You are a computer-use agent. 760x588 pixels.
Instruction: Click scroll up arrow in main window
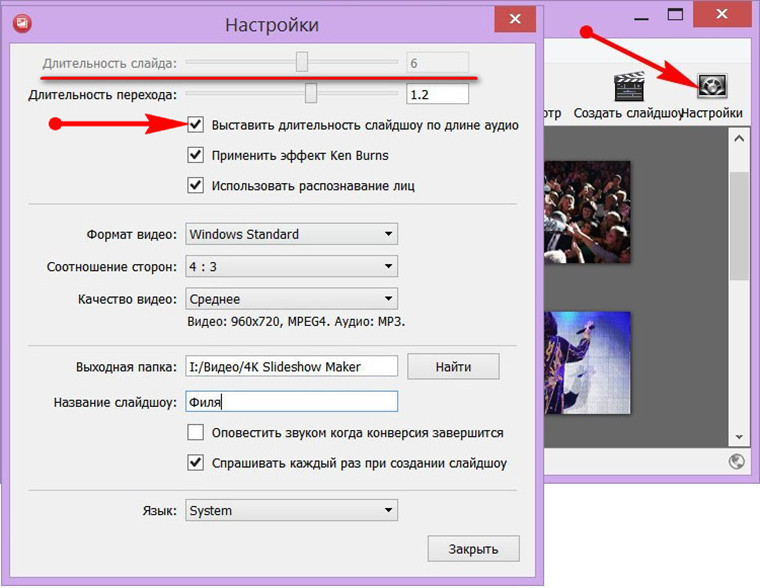point(739,139)
